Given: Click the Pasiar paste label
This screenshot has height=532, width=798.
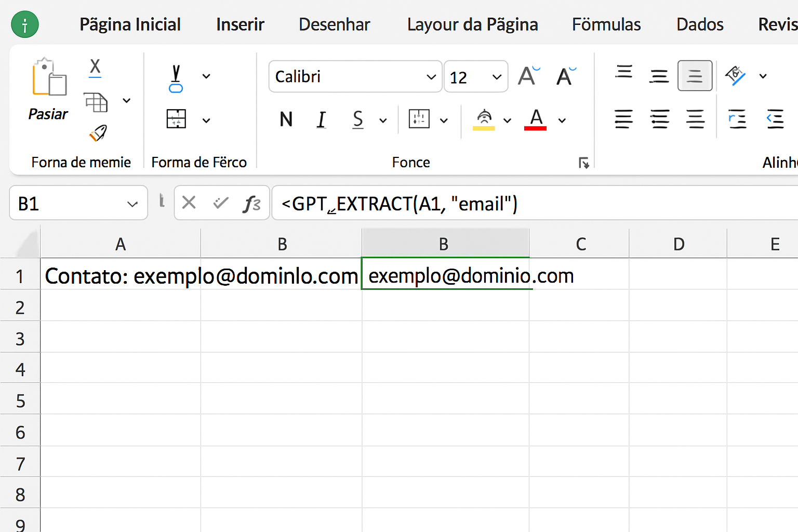Looking at the screenshot, I should (x=48, y=114).
